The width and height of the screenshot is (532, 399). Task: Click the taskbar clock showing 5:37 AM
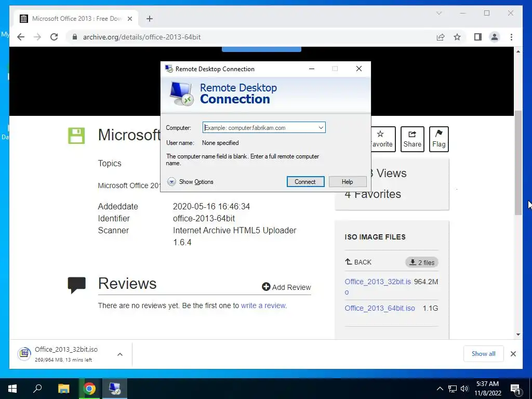pos(487,389)
